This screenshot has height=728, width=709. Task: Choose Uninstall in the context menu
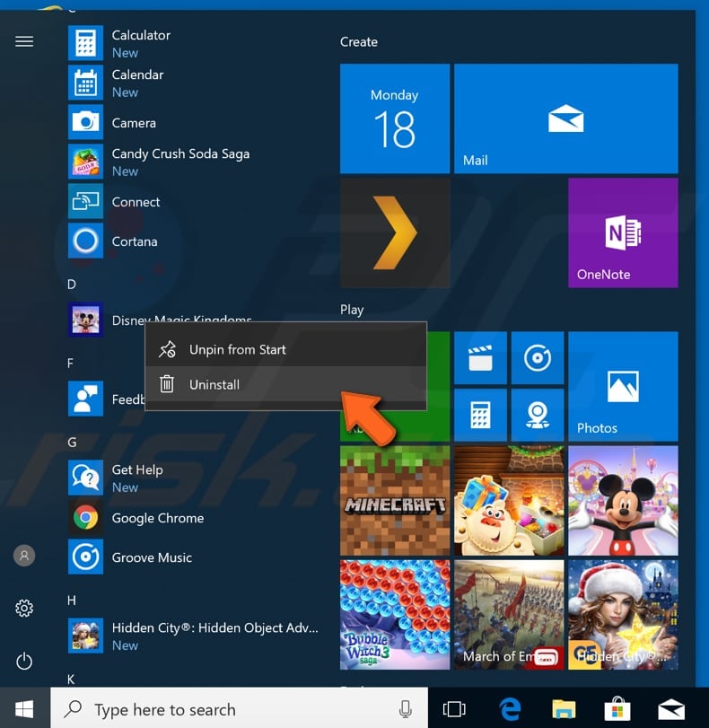(285, 384)
